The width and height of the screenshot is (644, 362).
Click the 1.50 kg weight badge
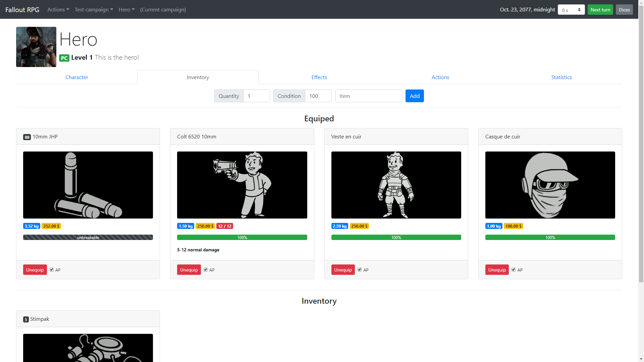pos(185,226)
